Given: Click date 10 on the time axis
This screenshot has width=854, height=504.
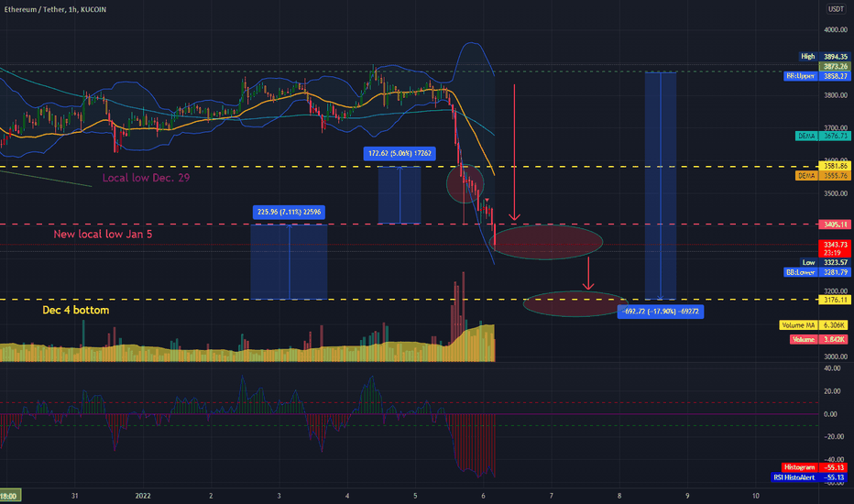Looking at the screenshot, I should [x=755, y=496].
